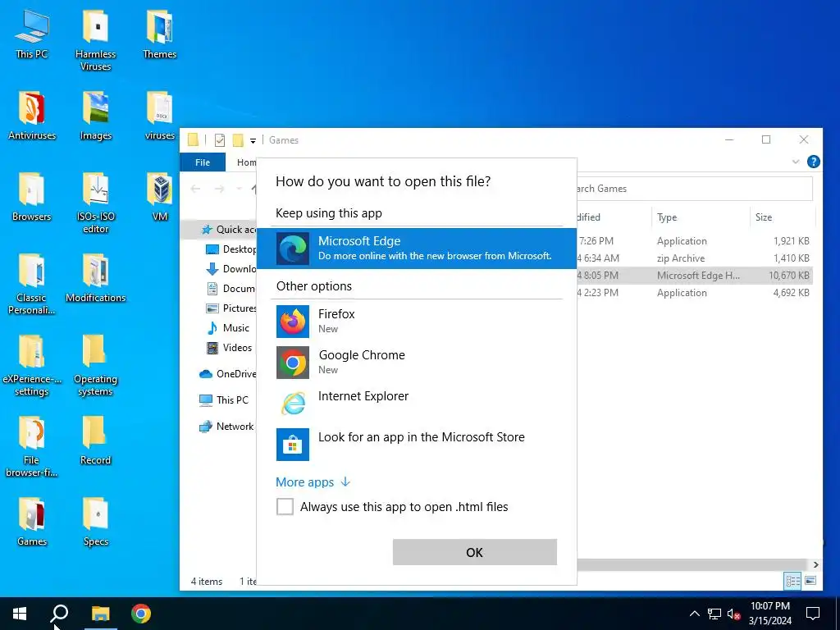Switch to large icons view layout
Screen dimensions: 840x630
pyautogui.click(x=810, y=581)
